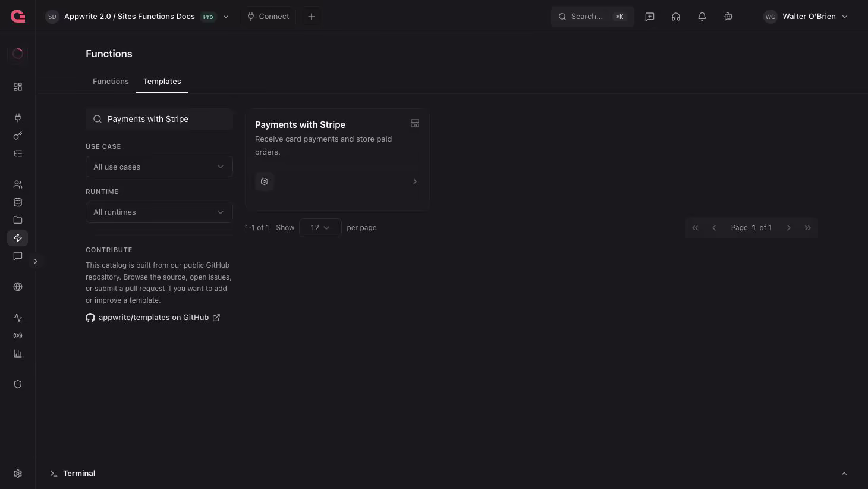Open the Storage folder icon
The height and width of the screenshot is (489, 868).
click(x=18, y=220)
